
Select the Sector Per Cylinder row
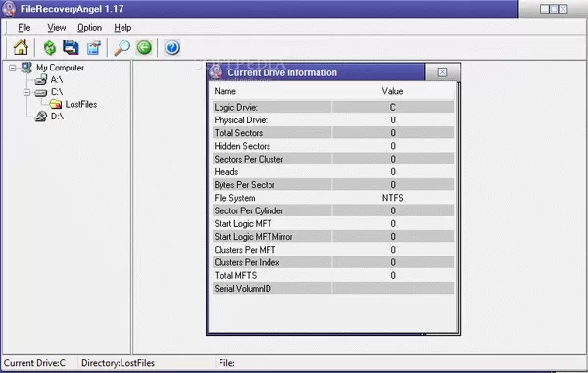[333, 210]
